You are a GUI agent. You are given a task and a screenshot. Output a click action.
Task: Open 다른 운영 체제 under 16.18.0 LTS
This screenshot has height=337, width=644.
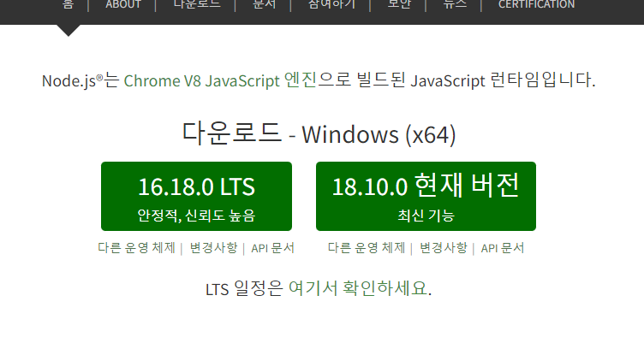(136, 248)
